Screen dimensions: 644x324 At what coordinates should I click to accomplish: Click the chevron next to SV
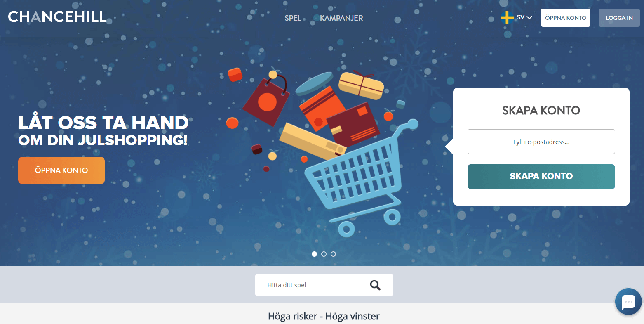coord(529,18)
